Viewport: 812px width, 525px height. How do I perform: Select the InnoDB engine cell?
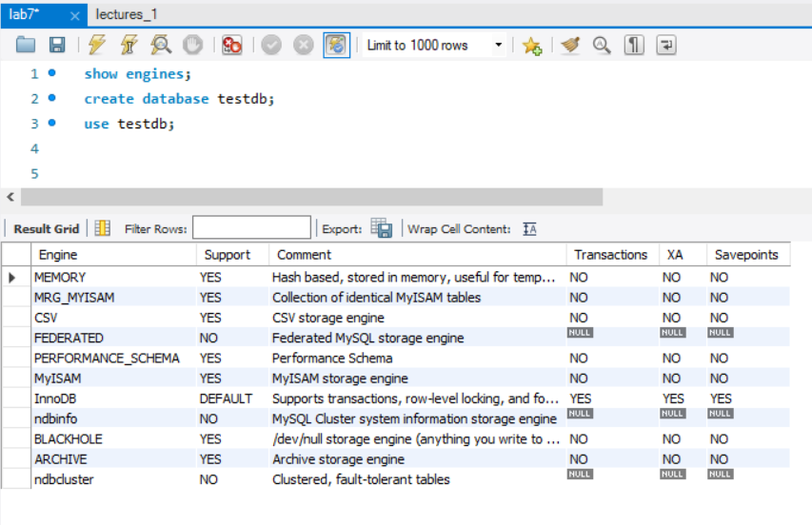pyautogui.click(x=114, y=399)
